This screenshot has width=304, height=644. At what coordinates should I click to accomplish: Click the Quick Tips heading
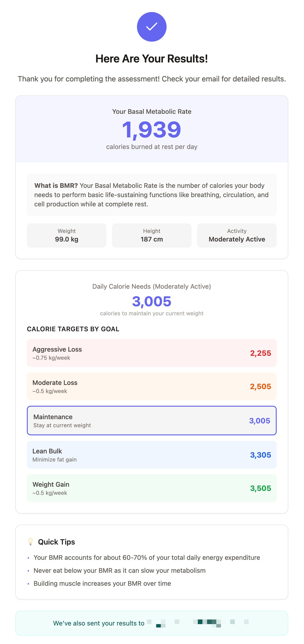tap(56, 542)
